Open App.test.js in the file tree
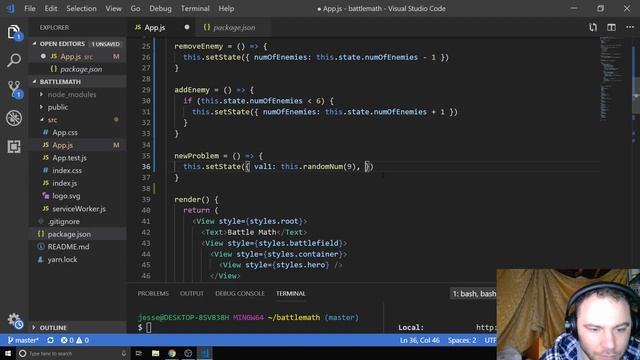Viewport: 640px width, 360px height. point(78,158)
